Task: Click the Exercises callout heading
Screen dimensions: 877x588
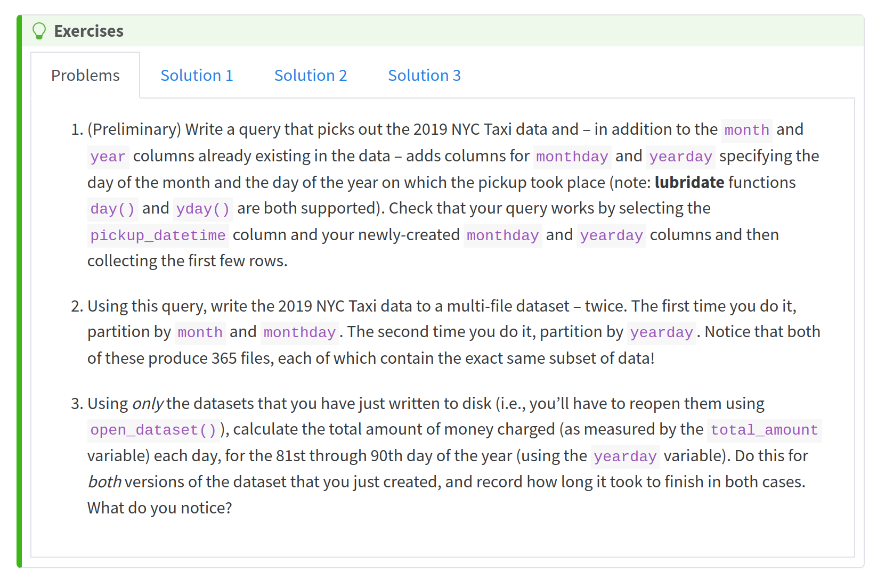Action: click(x=88, y=31)
